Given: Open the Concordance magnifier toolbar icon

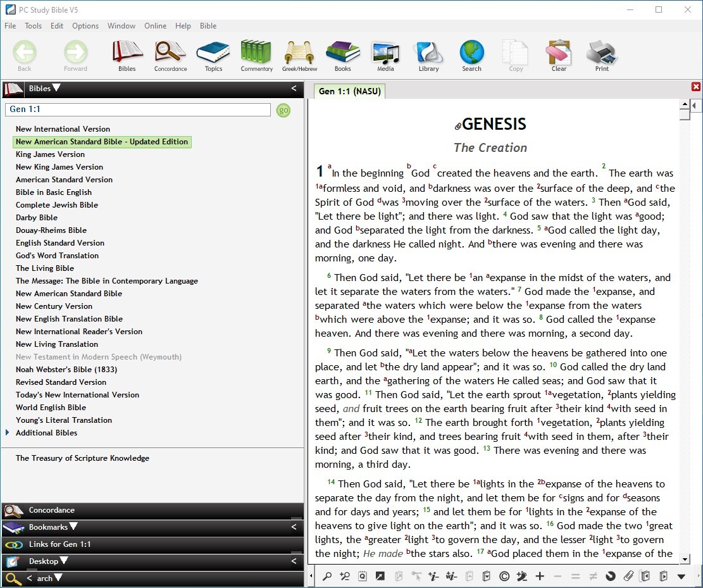Looking at the screenshot, I should pos(170,56).
